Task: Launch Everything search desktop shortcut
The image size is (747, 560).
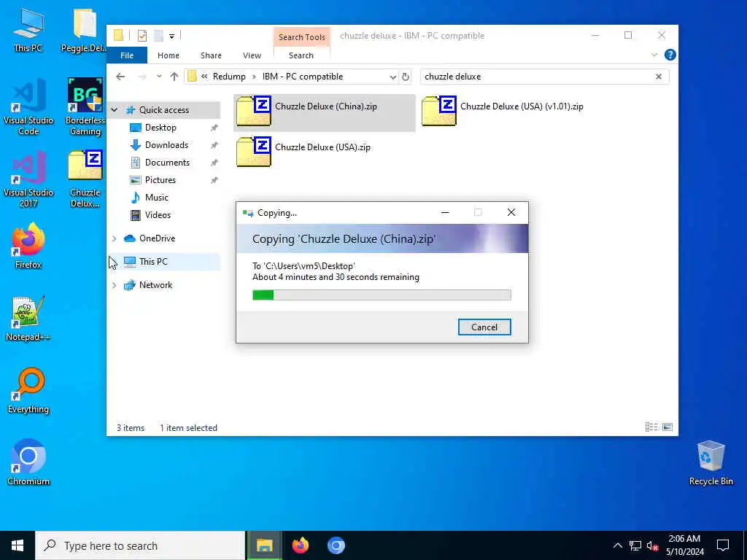Action: click(x=28, y=391)
